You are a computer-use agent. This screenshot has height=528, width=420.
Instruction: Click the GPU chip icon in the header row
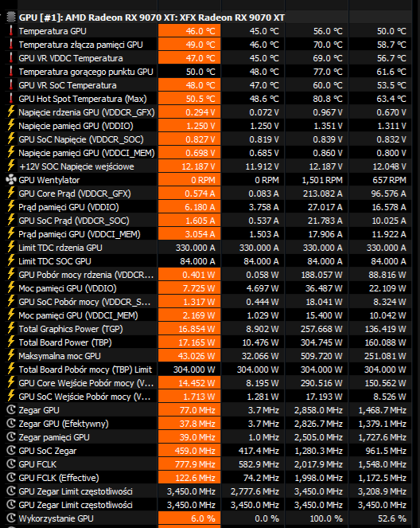point(11,18)
